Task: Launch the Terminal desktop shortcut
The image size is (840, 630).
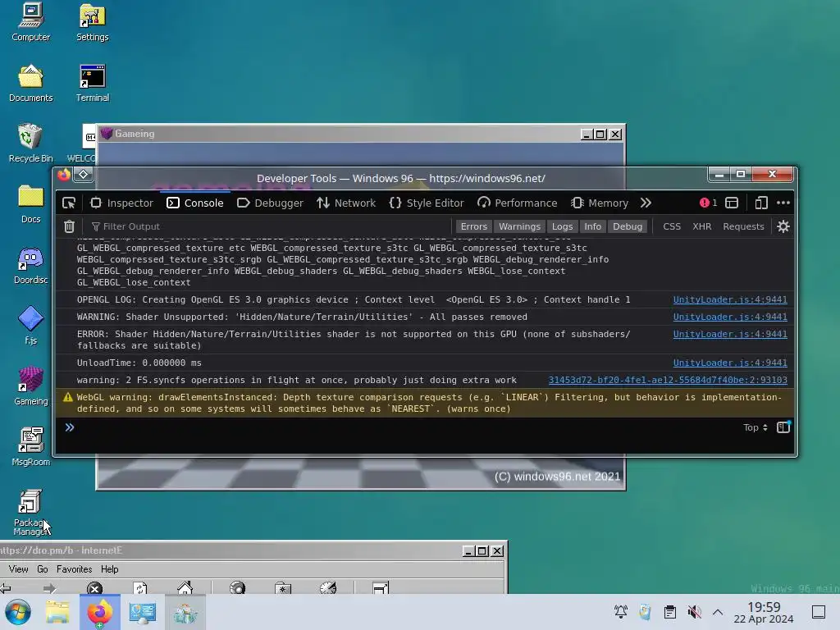Action: (x=92, y=83)
